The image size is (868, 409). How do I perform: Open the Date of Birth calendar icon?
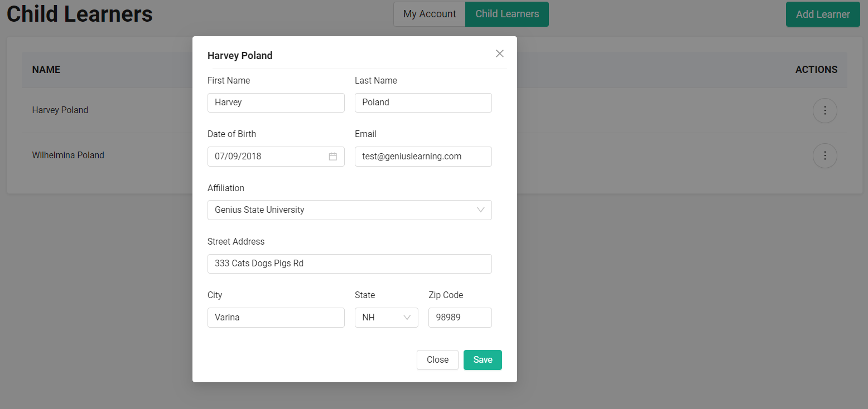click(333, 157)
